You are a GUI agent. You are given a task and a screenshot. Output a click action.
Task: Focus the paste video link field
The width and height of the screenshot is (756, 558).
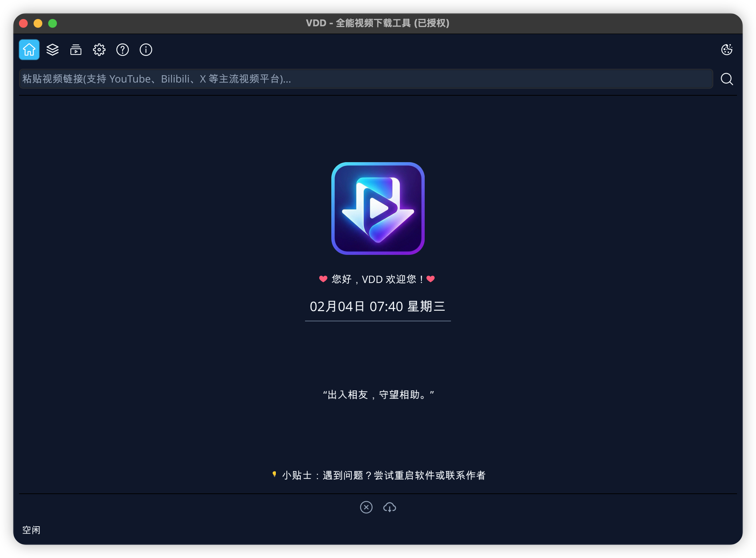(366, 79)
